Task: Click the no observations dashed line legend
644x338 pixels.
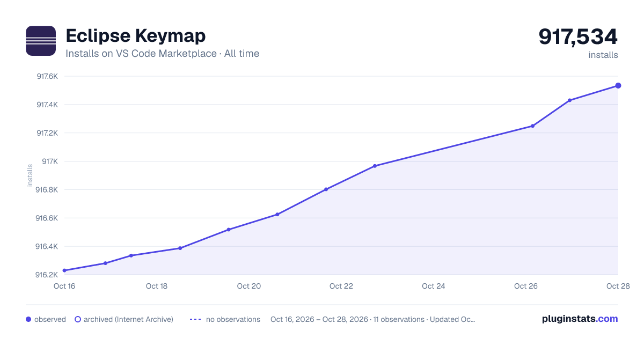Action: pyautogui.click(x=195, y=319)
